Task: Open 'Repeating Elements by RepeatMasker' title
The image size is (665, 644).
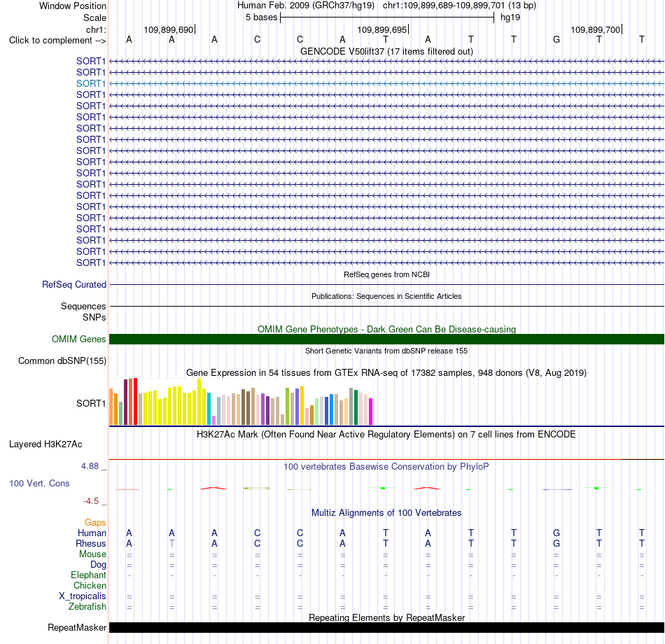Action: [386, 617]
